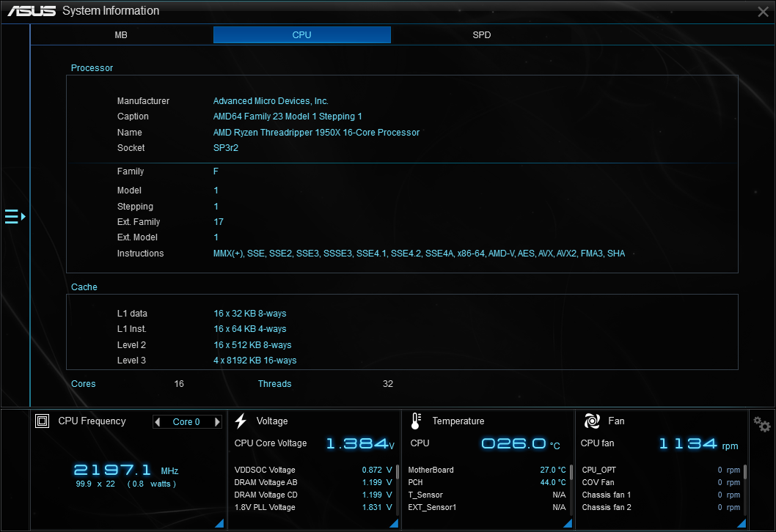Screen dimensions: 776x532
Task: Click the L1 Inst. value 16 x 64 KB 4-ways
Action: click(250, 329)
